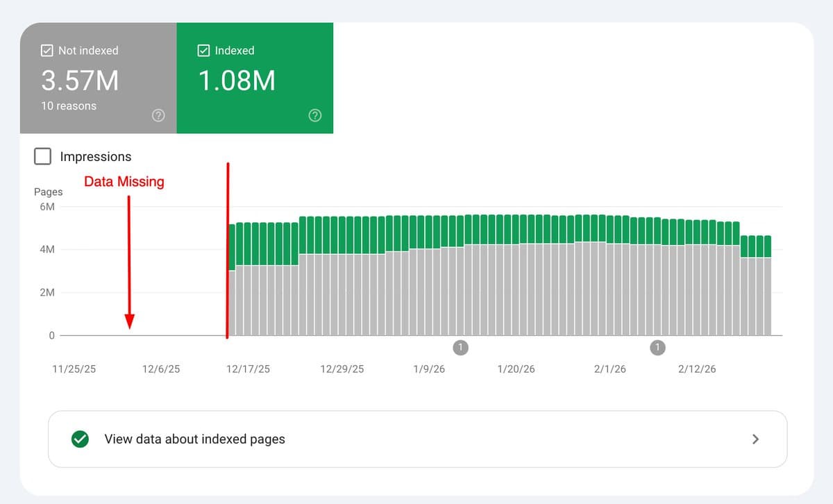Open help icon on the Indexed card
The height and width of the screenshot is (504, 833).
pos(315,115)
